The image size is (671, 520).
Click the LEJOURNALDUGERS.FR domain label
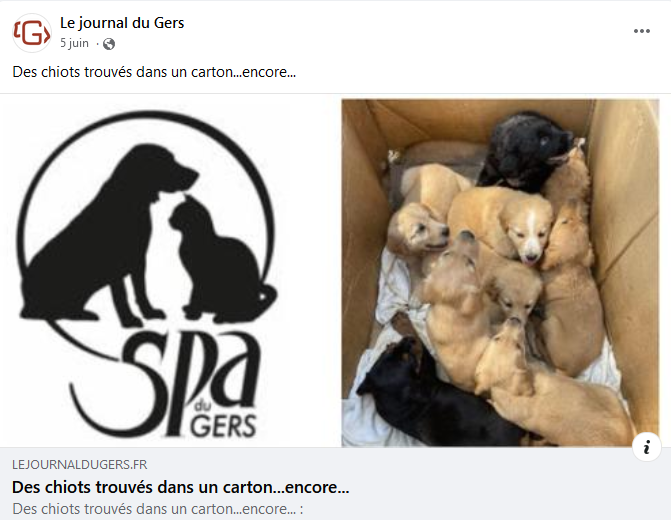tap(80, 465)
